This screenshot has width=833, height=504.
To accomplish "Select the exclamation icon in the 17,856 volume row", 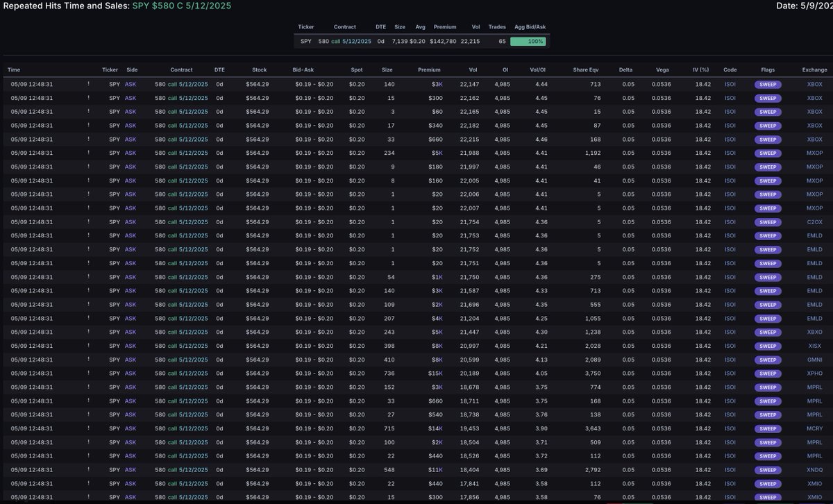I will coord(88,497).
